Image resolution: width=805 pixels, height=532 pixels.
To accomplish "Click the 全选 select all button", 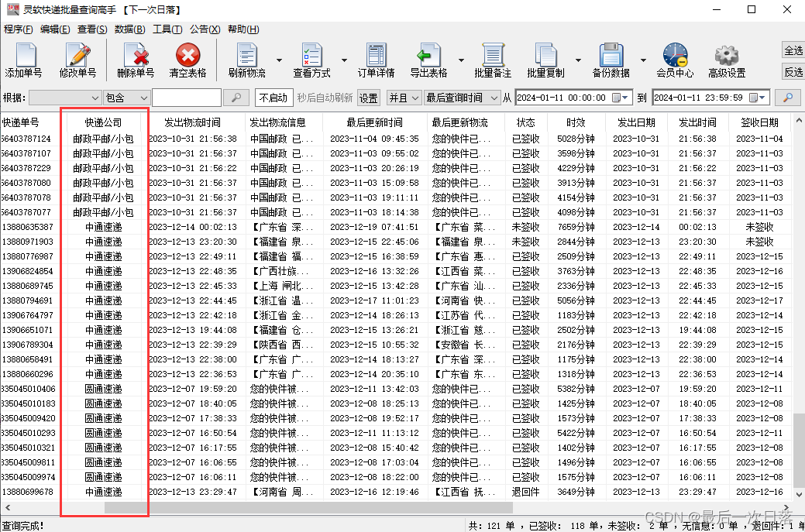I will pos(793,50).
